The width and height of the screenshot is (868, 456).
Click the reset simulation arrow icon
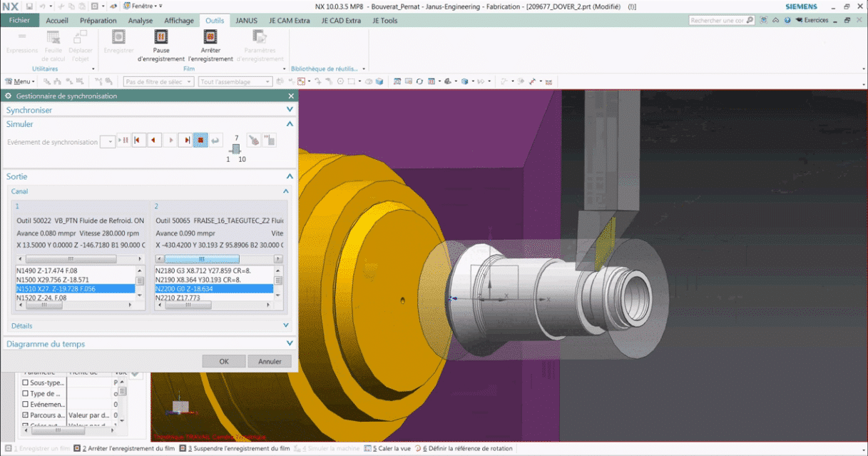pyautogui.click(x=216, y=141)
